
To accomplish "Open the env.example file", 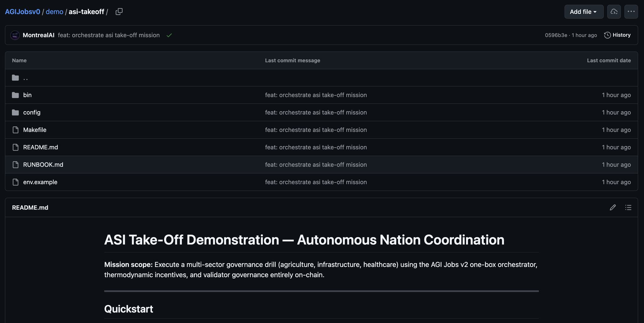I will pyautogui.click(x=40, y=182).
